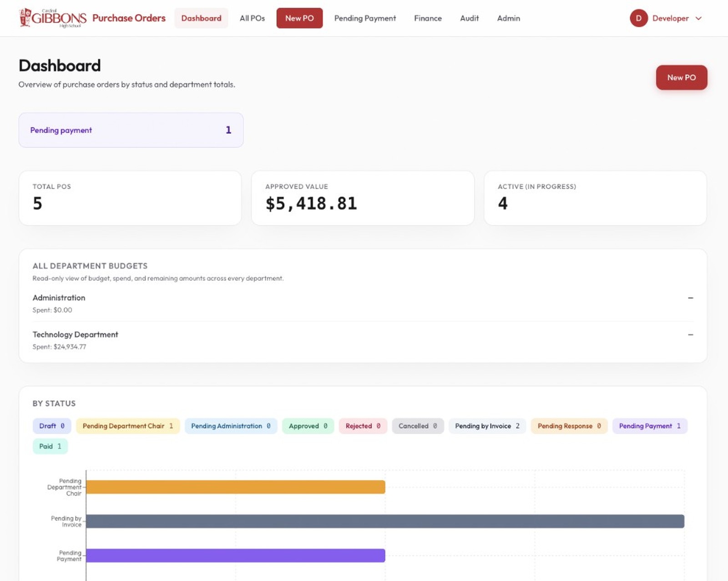
Task: Filter by Pending Department Chair chip
Action: point(128,426)
